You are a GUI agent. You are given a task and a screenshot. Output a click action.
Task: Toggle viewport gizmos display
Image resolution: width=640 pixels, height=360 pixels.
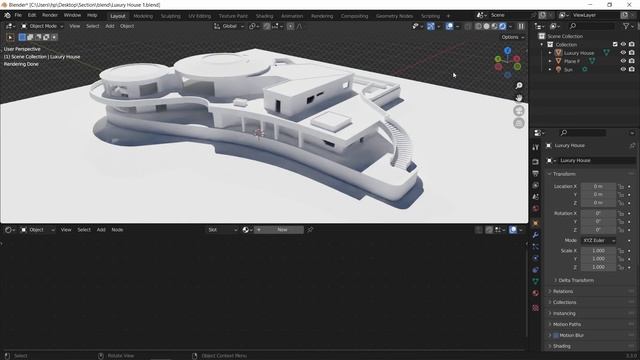pyautogui.click(x=431, y=26)
